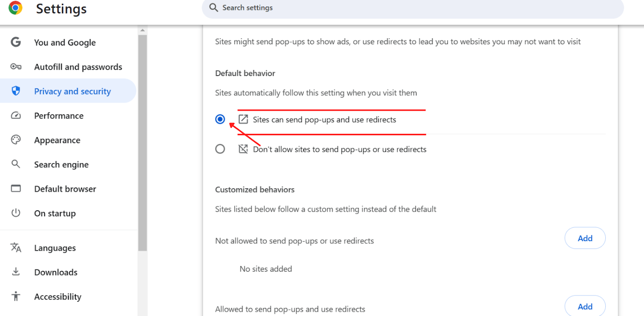Click the Google G icon in sidebar
644x316 pixels.
pos(16,42)
